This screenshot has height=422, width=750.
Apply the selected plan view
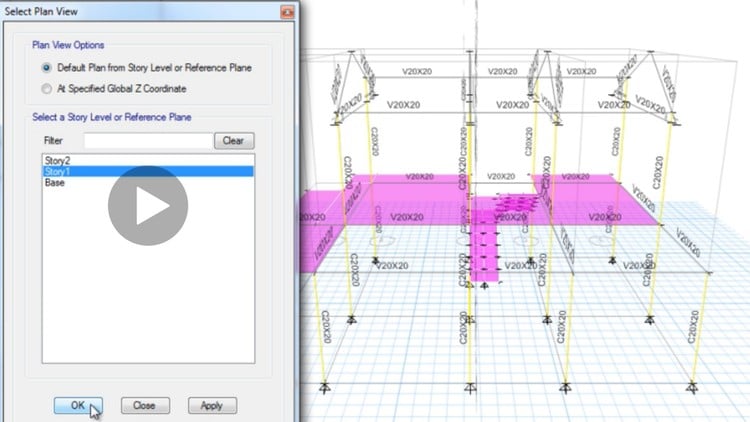pyautogui.click(x=212, y=406)
